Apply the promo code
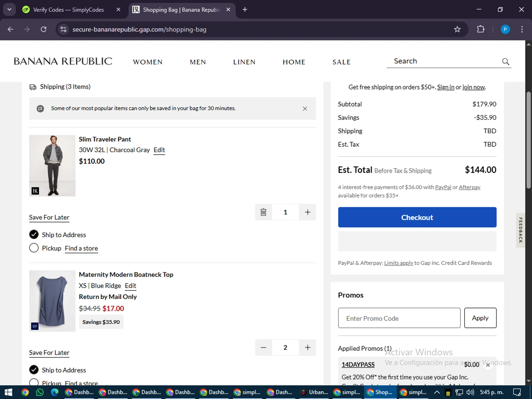 (x=480, y=318)
